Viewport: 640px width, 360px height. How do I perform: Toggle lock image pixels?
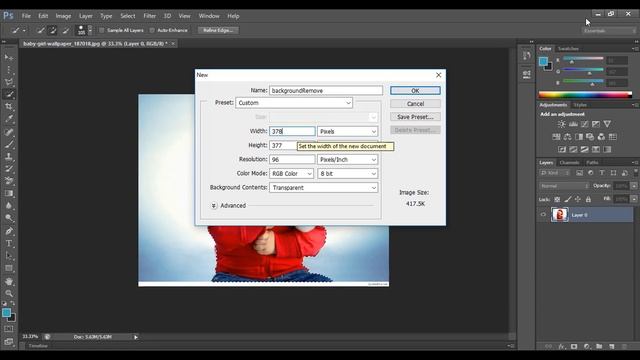click(568, 199)
